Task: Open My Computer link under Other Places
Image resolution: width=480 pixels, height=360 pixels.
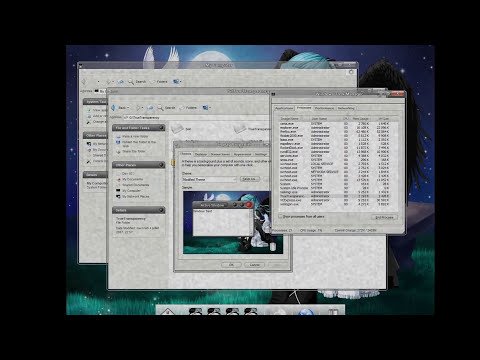Action: pyautogui.click(x=128, y=191)
